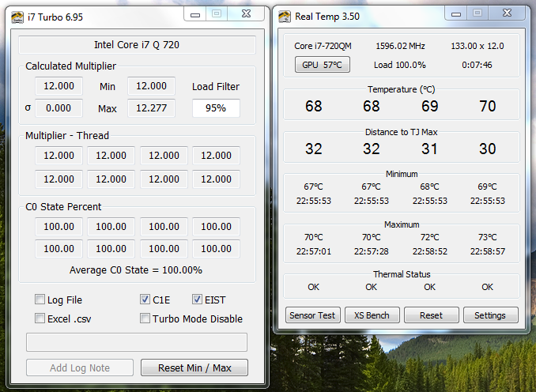Click the 133.00 x 12.0 multiplier text

pos(477,46)
